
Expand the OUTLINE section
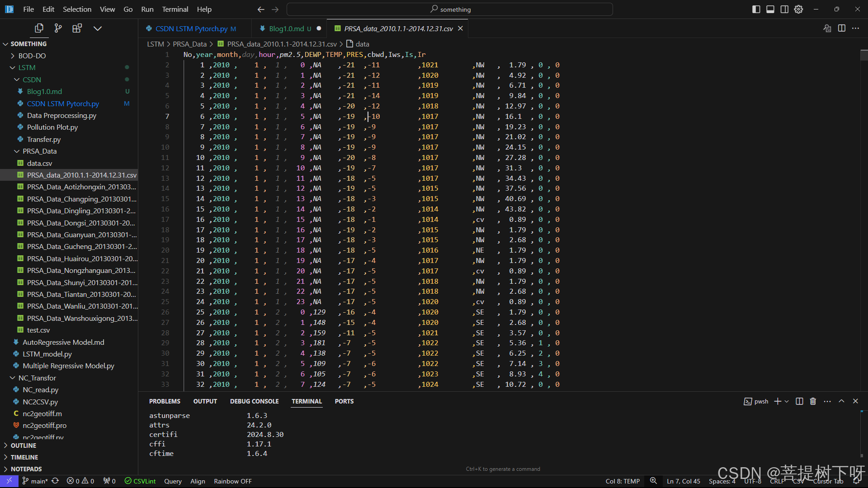click(24, 446)
